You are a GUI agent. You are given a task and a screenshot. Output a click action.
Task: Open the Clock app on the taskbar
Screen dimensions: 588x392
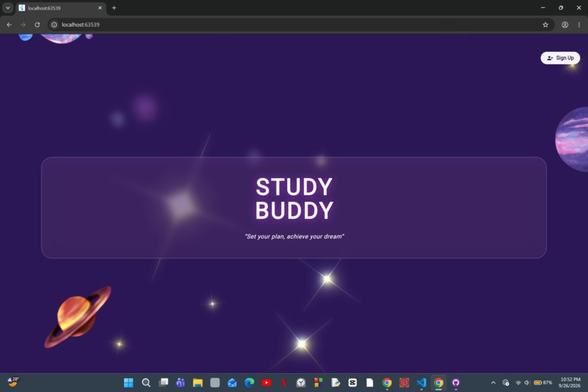click(301, 383)
